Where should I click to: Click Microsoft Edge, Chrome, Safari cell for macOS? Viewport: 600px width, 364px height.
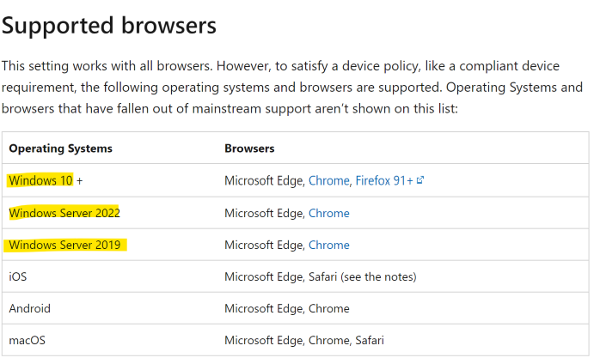303,340
